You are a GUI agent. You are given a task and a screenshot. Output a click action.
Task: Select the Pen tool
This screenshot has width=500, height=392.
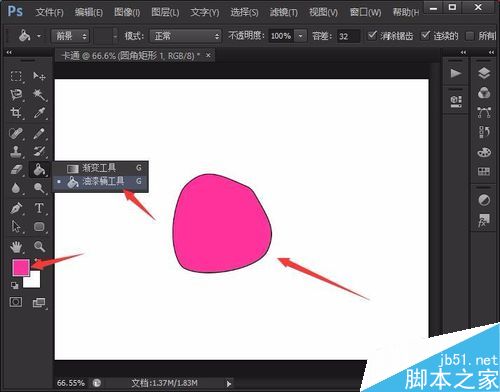tap(16, 208)
